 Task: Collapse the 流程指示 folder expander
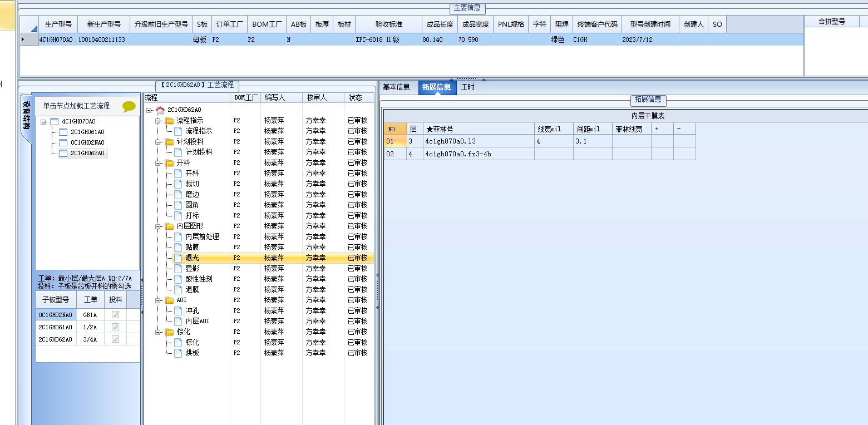click(x=158, y=121)
